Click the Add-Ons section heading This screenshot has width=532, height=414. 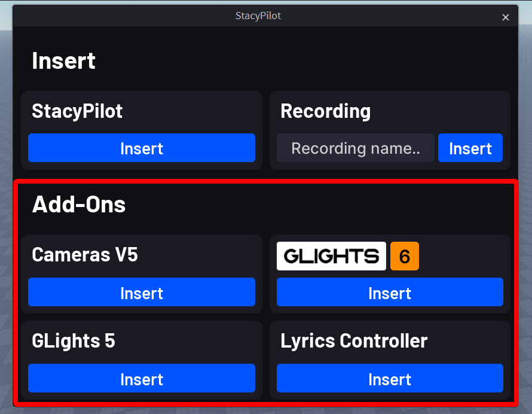[79, 204]
